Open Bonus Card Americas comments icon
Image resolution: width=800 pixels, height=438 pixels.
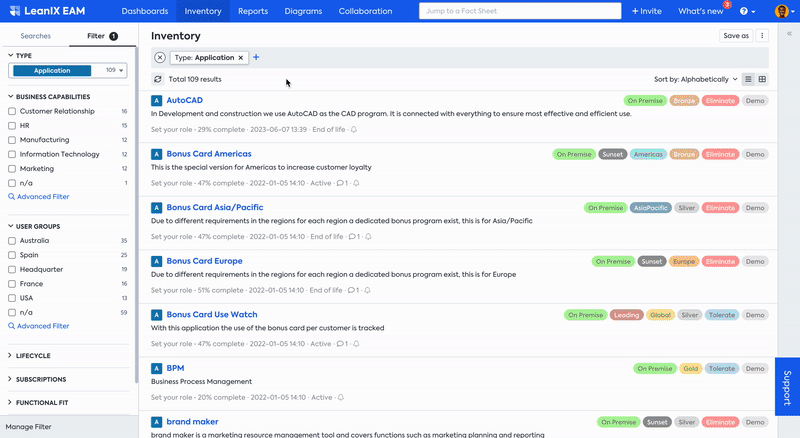point(342,183)
